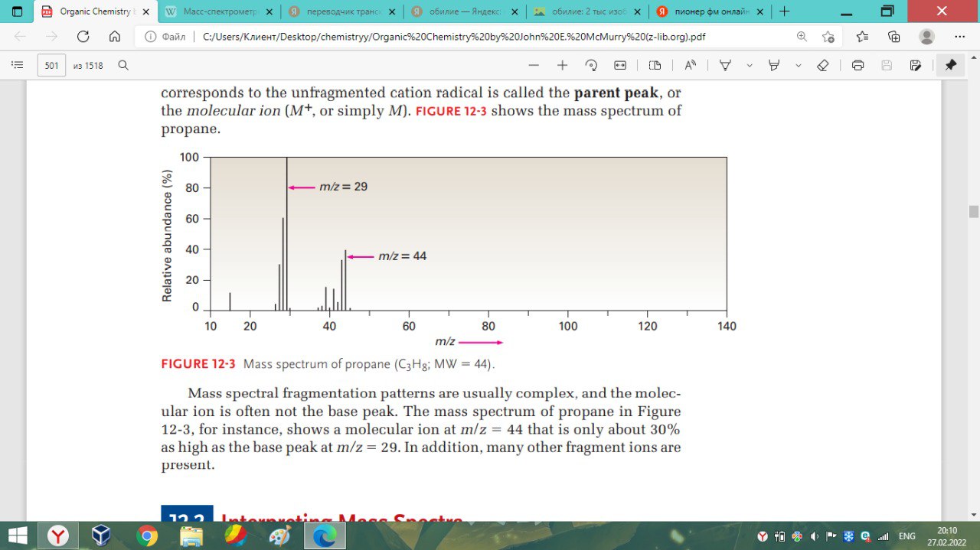Screen dimensions: 980x550
Task: Toggle the page view layout button
Action: (x=655, y=66)
